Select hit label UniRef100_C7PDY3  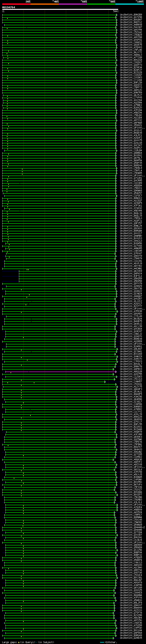point(131,361)
